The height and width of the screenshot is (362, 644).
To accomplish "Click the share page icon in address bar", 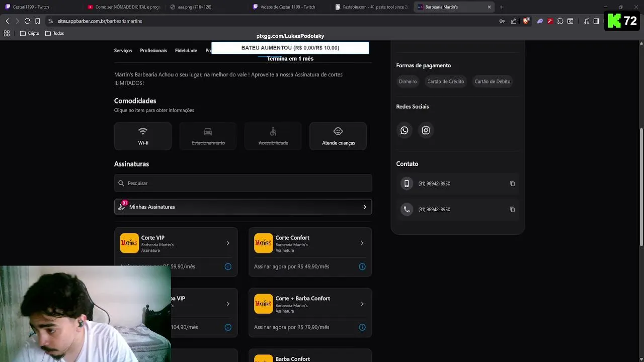I will pyautogui.click(x=513, y=21).
